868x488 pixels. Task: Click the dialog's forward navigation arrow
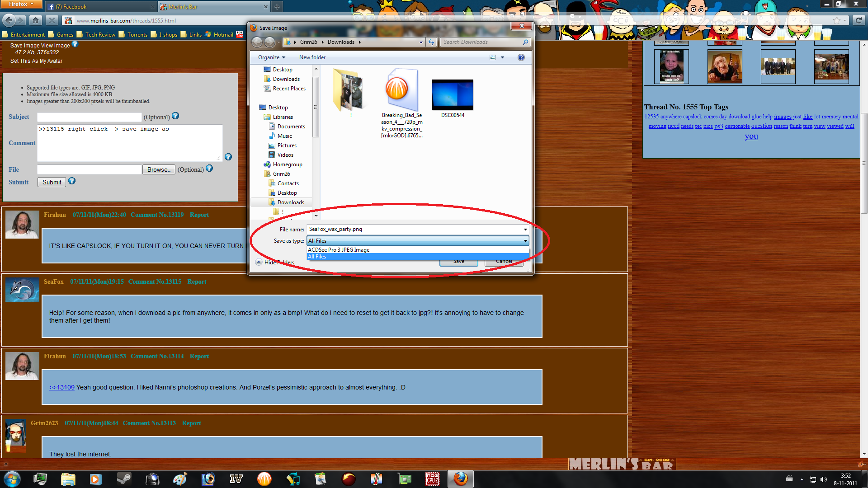coord(269,42)
